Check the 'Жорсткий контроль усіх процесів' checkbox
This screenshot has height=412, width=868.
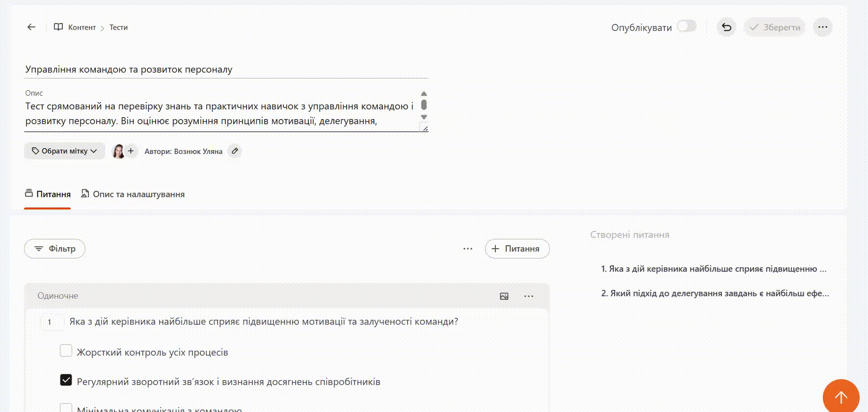tap(66, 351)
